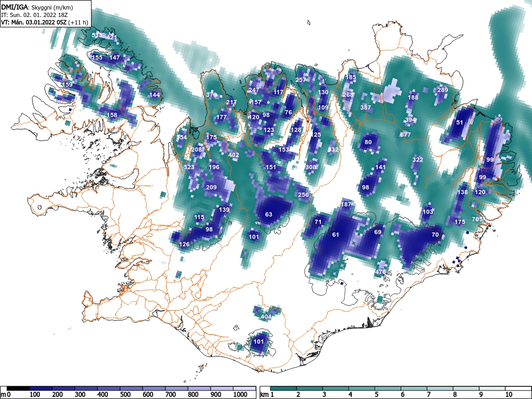Click the visibility value 256
This screenshot has height=399, width=532.
click(303, 194)
